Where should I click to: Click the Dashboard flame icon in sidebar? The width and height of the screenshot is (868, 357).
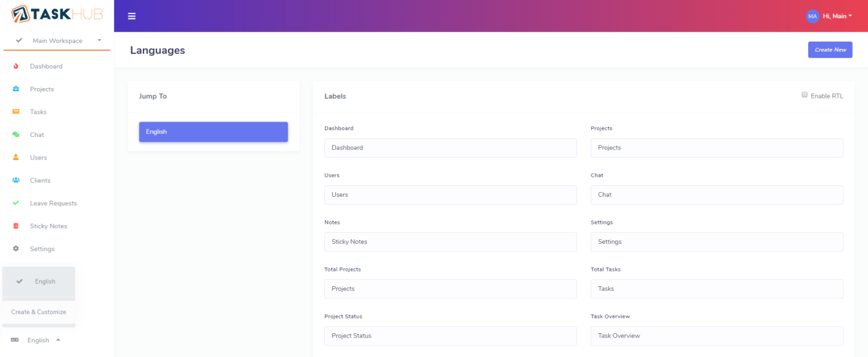pos(16,66)
